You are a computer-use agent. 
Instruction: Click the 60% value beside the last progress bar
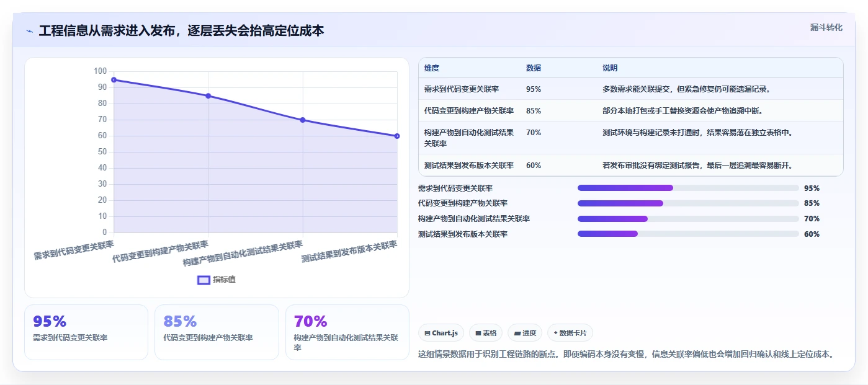(812, 234)
